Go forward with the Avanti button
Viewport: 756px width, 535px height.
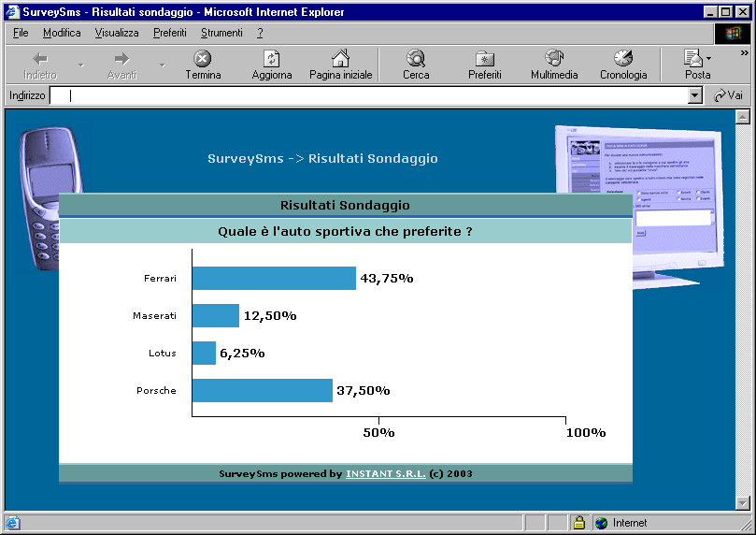[x=121, y=65]
